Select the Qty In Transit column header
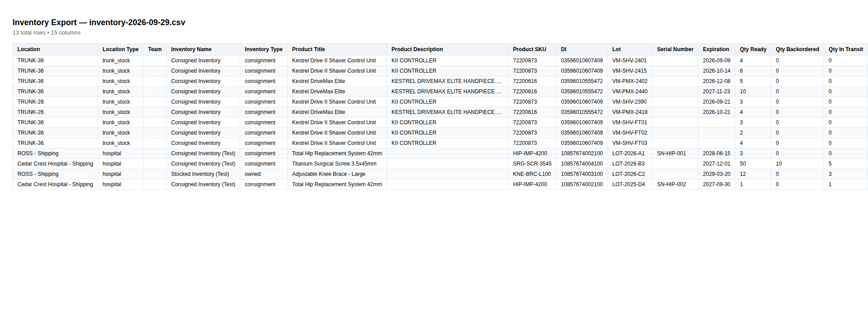The width and height of the screenshot is (868, 323). (x=846, y=49)
